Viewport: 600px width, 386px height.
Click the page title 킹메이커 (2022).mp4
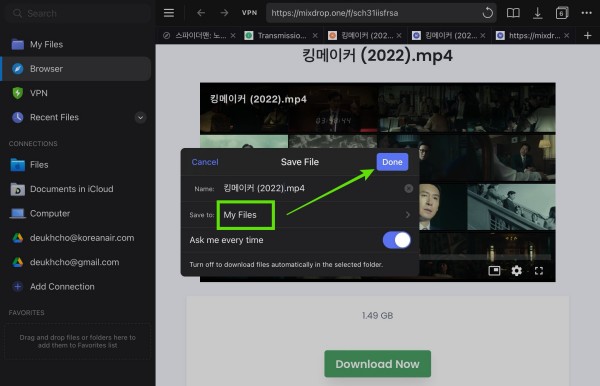click(x=377, y=55)
